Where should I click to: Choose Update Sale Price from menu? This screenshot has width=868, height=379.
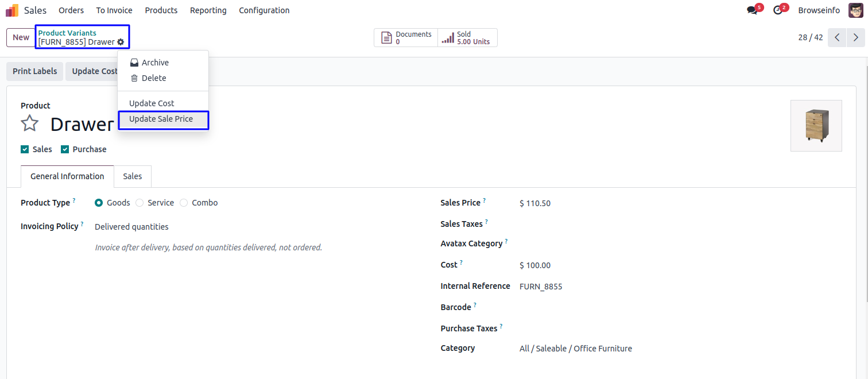161,119
